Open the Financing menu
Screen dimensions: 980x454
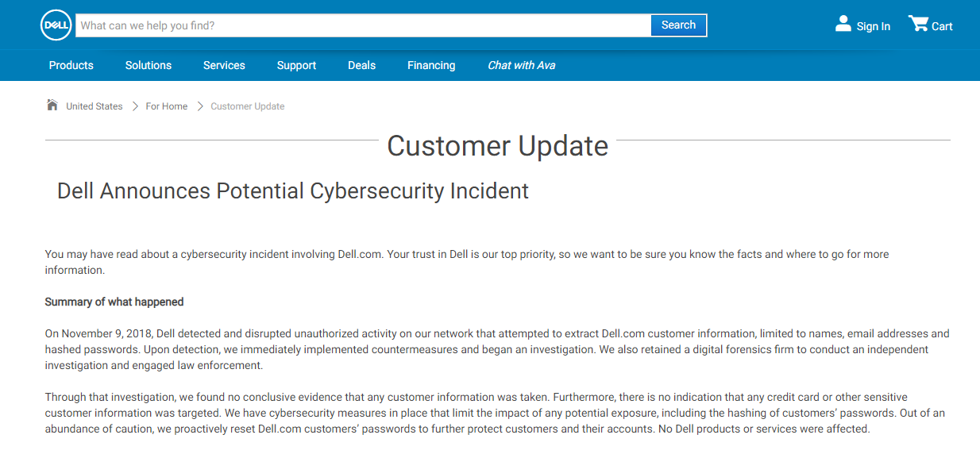point(431,65)
